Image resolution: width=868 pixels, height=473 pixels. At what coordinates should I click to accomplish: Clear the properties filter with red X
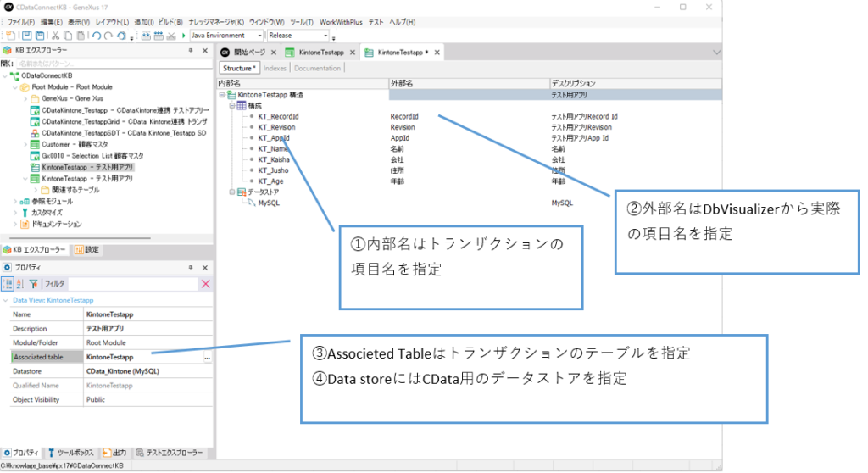(205, 284)
